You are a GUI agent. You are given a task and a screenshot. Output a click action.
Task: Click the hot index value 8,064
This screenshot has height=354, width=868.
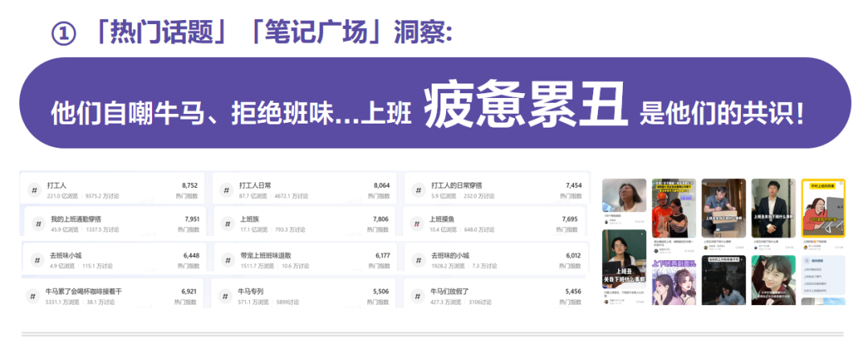tap(382, 186)
